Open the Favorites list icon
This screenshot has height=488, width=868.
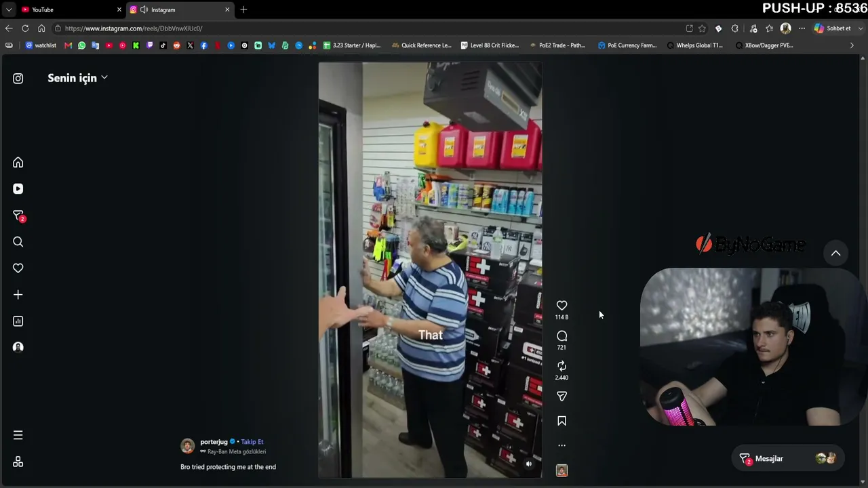coord(769,28)
